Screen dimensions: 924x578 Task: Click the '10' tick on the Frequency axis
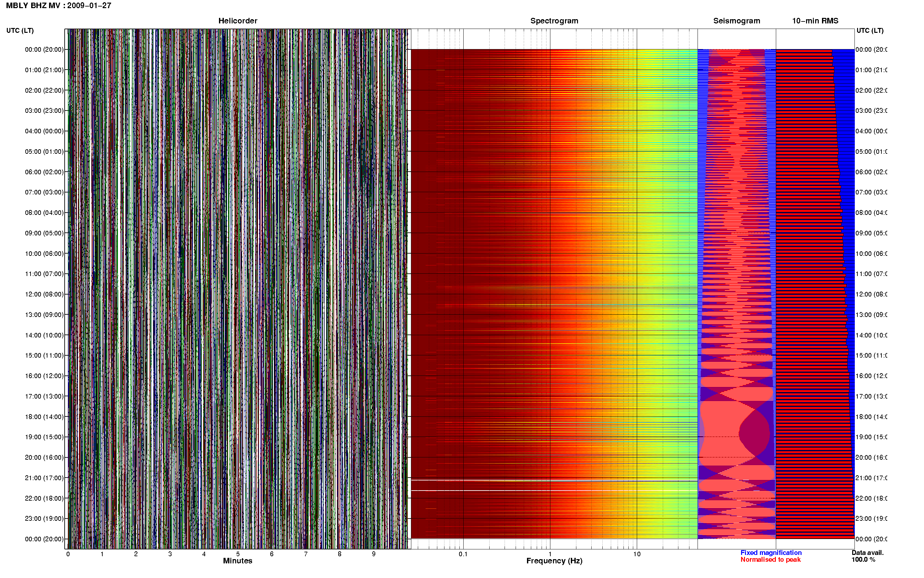tap(637, 554)
